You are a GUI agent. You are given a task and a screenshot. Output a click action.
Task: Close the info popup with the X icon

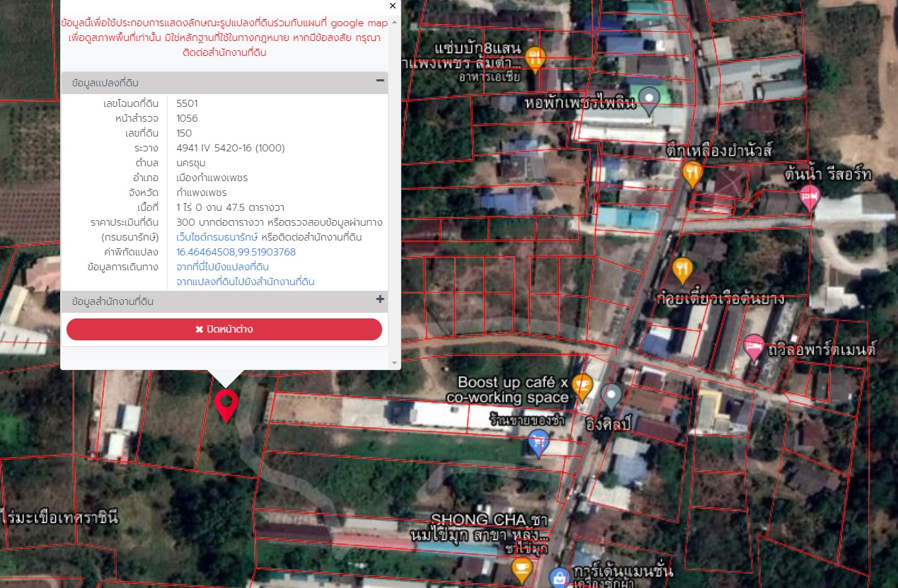[393, 6]
